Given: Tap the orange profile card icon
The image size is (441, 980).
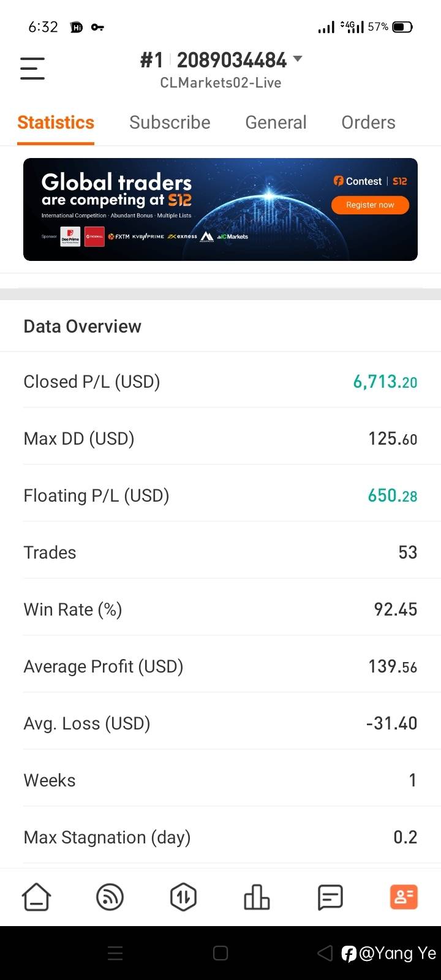Looking at the screenshot, I should (x=404, y=897).
